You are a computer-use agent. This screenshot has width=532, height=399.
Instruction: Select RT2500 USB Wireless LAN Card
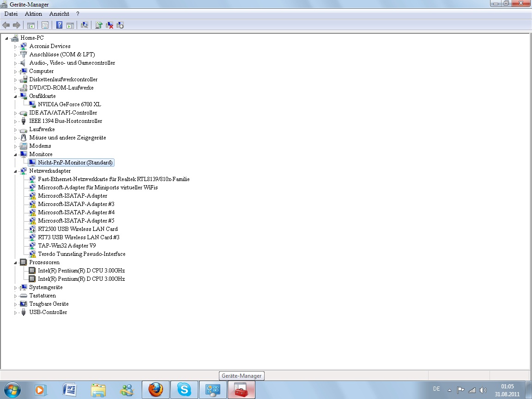(x=78, y=229)
